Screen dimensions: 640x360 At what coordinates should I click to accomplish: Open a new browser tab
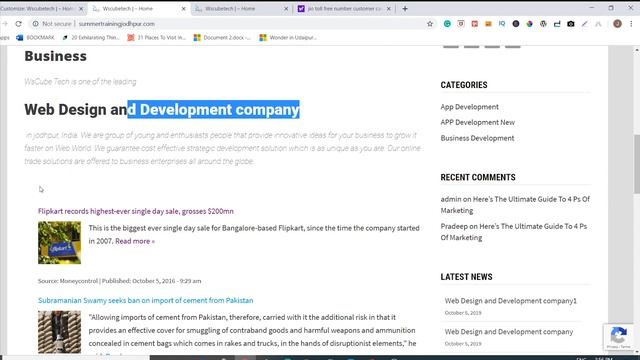405,9
